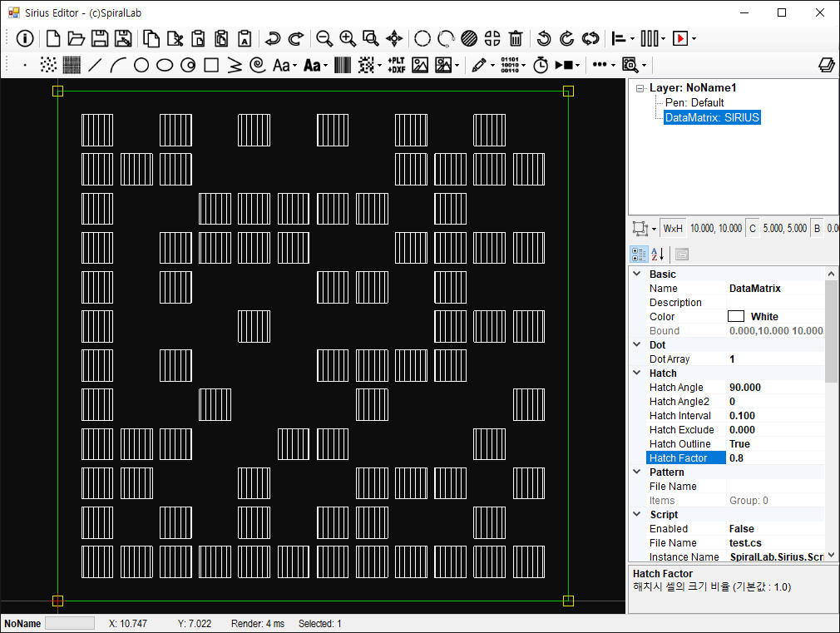The width and height of the screenshot is (840, 633).
Task: Click the hatch filled circle icon
Action: coord(469,38)
